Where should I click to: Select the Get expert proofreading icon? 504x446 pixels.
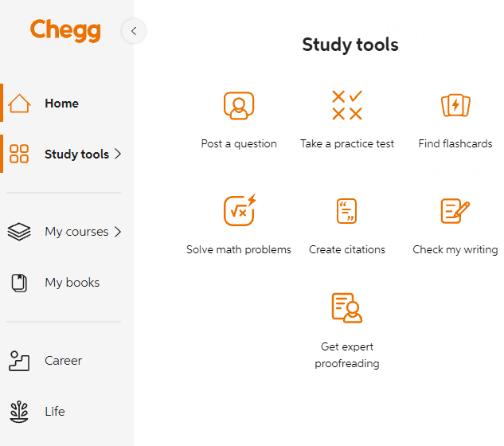(x=347, y=307)
